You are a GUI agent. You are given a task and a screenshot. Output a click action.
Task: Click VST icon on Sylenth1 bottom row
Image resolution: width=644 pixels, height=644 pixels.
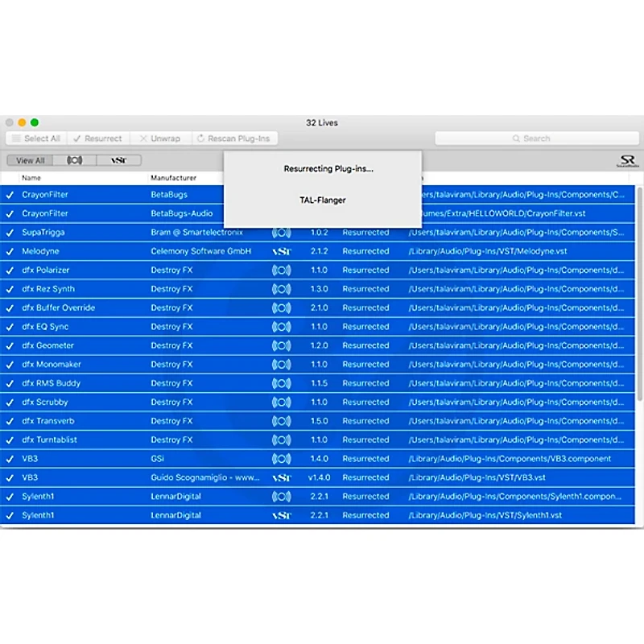(281, 515)
